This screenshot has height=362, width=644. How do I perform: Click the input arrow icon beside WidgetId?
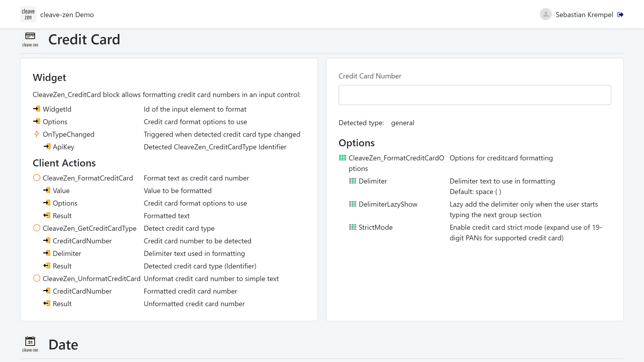point(37,109)
